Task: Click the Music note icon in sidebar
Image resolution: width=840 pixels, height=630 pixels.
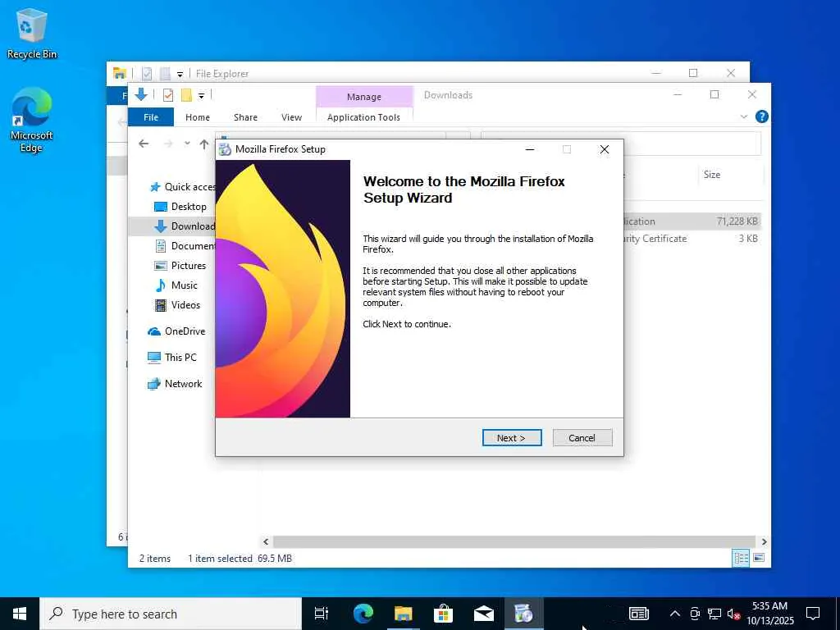Action: [x=160, y=285]
